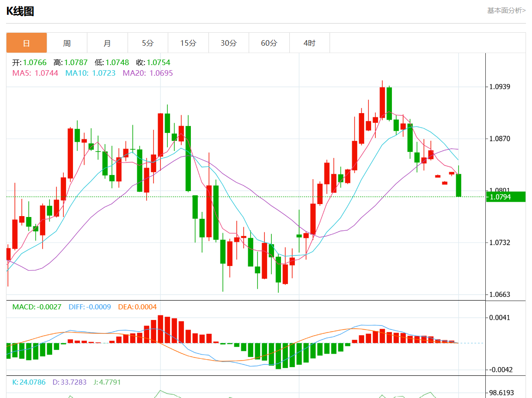532x398 pixels.
Task: Select the 日 daily chart tab
Action: coord(26,43)
